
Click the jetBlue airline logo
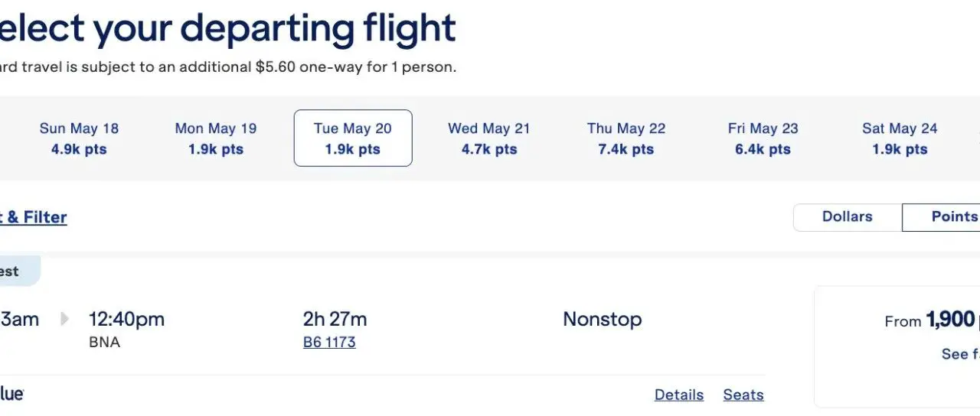11,394
